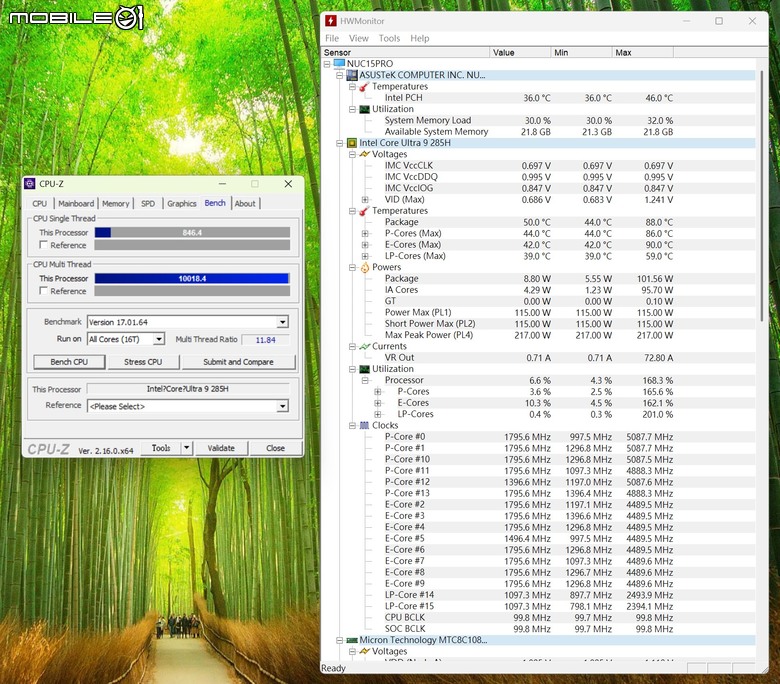Maximize the HWMonitor window
The width and height of the screenshot is (780, 684).
[719, 21]
